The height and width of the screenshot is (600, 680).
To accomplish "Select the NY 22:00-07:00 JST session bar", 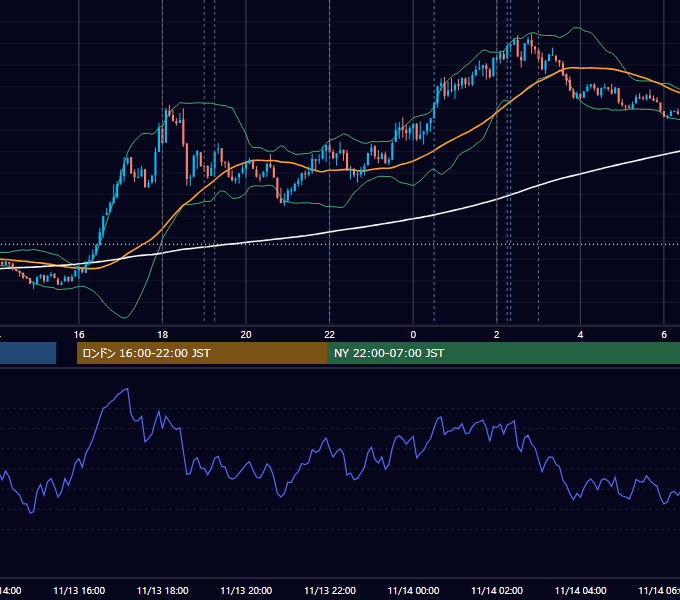I will [x=504, y=353].
